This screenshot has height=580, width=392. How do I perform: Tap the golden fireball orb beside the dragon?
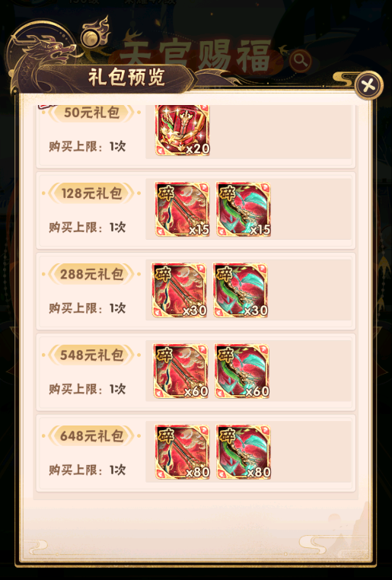(x=90, y=38)
